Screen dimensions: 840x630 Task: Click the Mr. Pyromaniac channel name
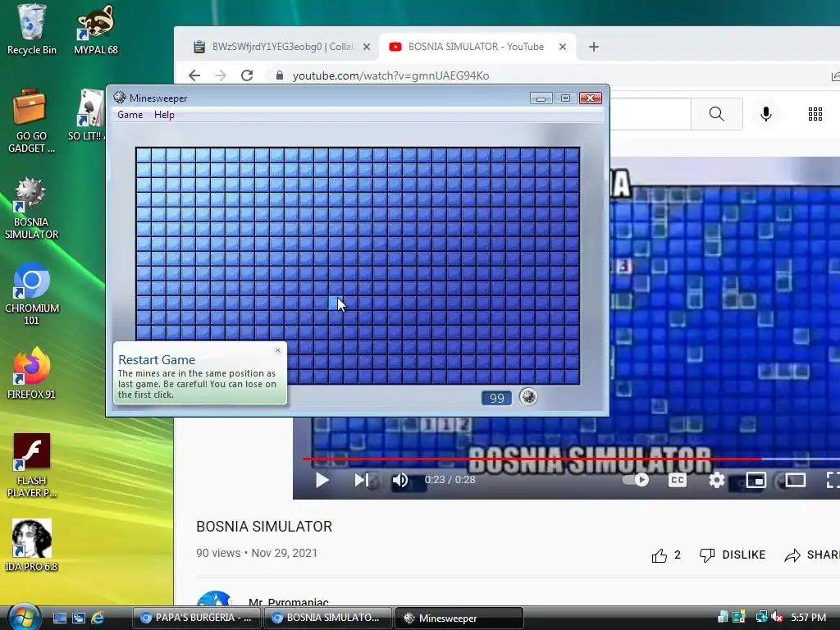pyautogui.click(x=288, y=603)
